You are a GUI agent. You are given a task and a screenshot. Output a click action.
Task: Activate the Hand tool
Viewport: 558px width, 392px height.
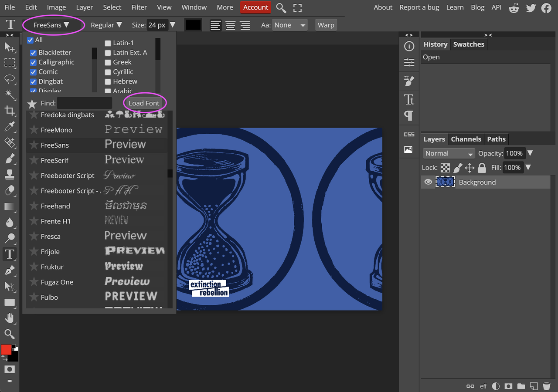10,318
